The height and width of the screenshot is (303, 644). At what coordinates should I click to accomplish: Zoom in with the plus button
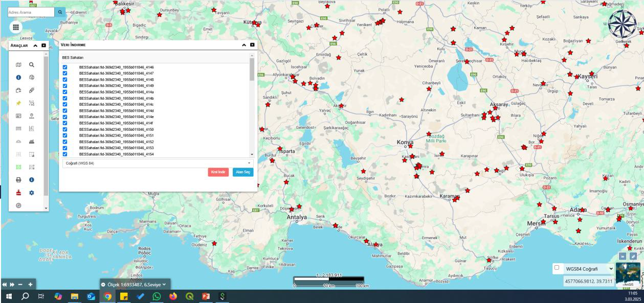point(30,285)
